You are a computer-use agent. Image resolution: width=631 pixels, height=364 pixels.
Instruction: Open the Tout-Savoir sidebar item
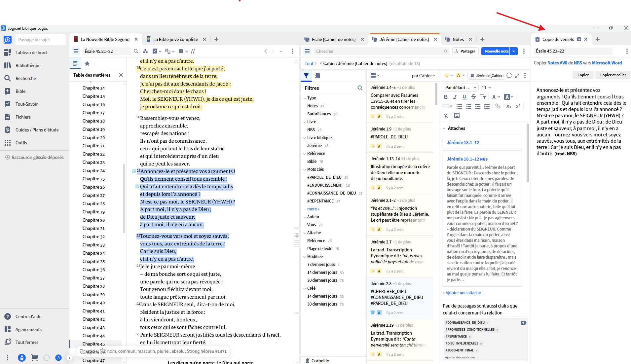[26, 104]
